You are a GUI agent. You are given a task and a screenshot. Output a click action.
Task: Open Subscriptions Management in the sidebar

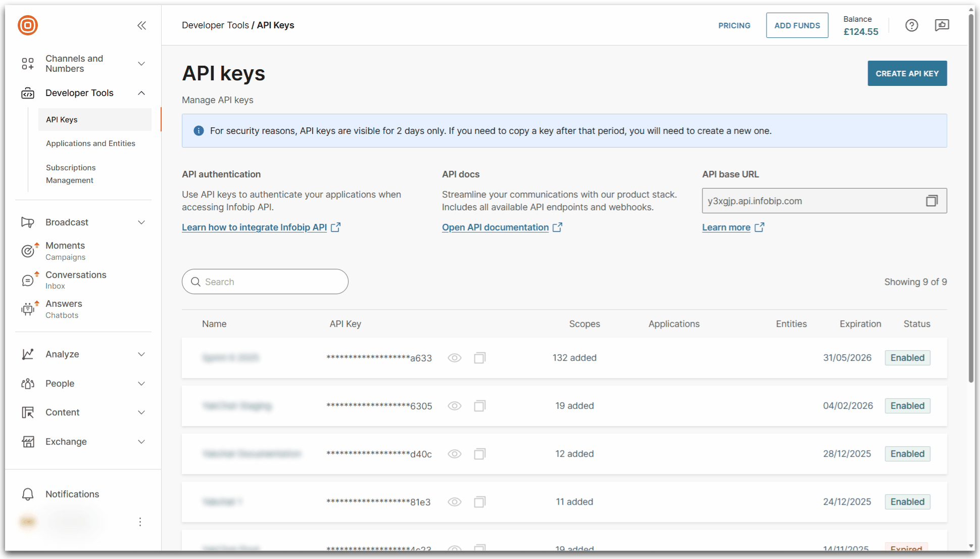click(71, 173)
